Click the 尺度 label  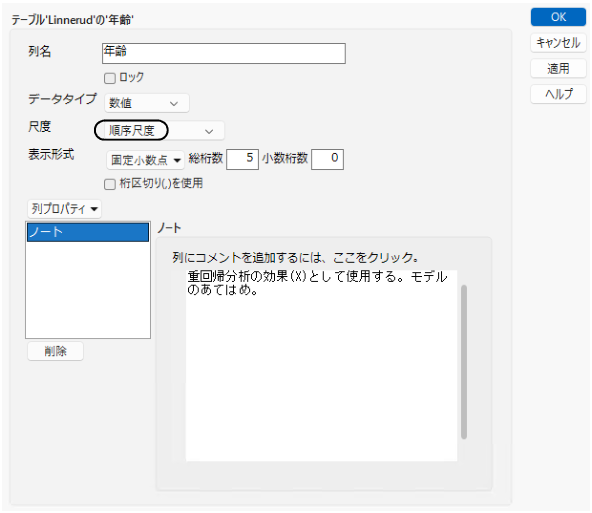coord(40,127)
